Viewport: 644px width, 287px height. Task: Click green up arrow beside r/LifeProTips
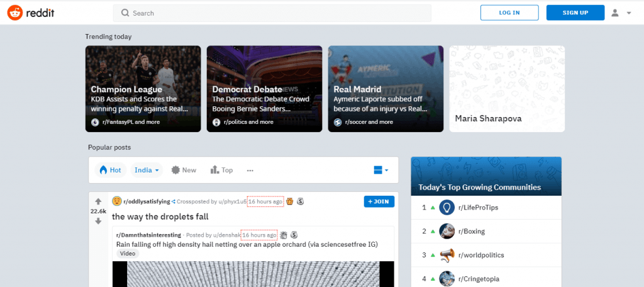point(433,208)
